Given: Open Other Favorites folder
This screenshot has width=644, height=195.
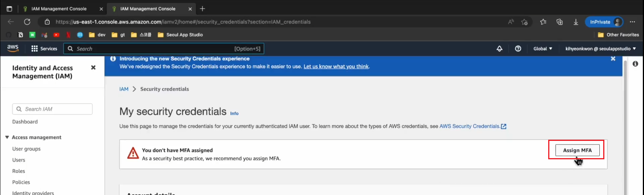Looking at the screenshot, I should pyautogui.click(x=618, y=35).
